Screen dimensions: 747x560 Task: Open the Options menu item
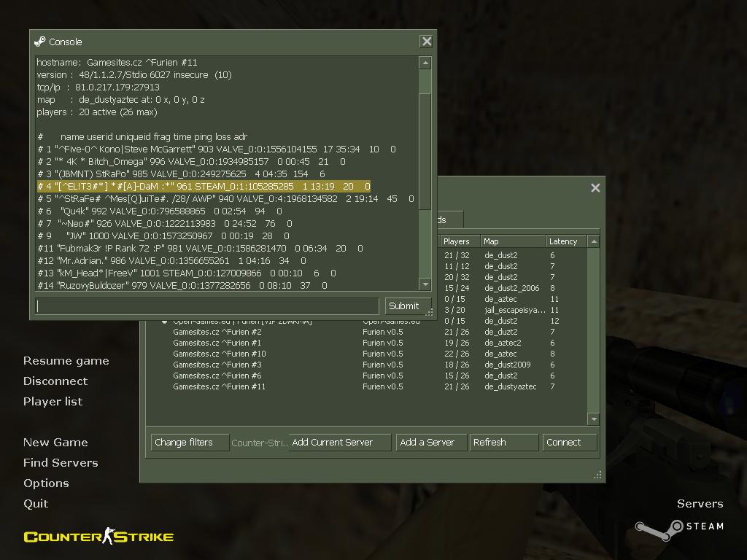tap(46, 483)
